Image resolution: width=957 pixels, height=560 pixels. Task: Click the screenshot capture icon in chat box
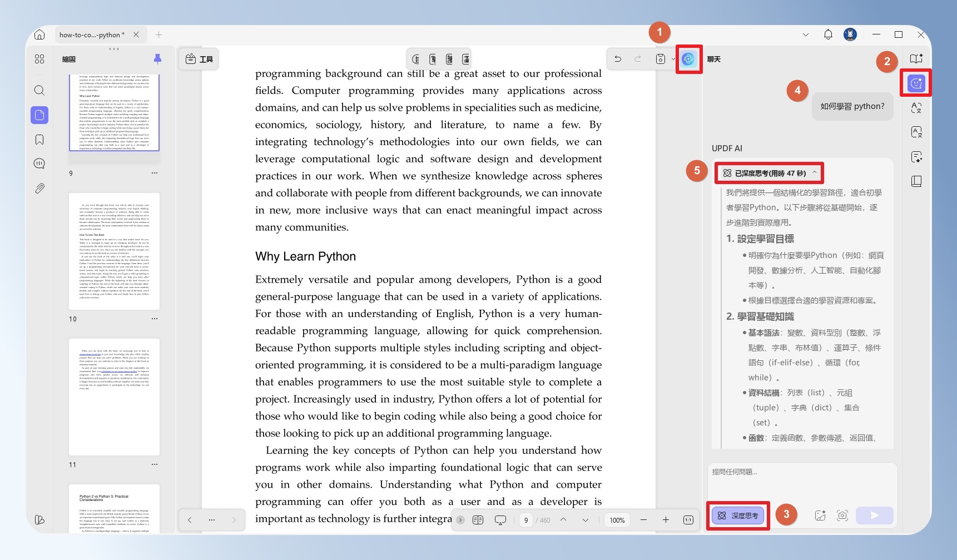click(842, 516)
